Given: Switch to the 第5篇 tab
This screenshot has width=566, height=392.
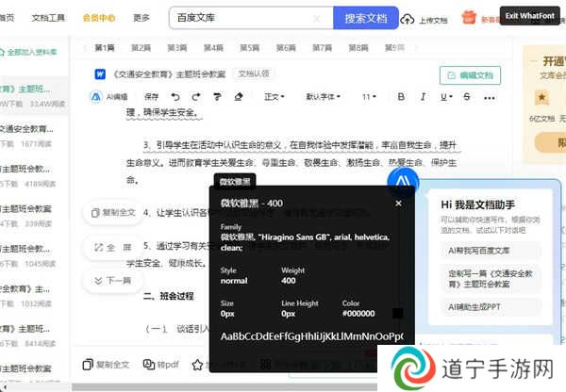Looking at the screenshot, I should click(250, 48).
